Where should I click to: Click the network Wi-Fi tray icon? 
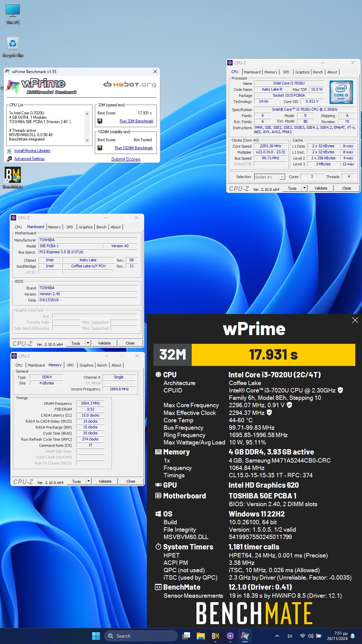click(x=303, y=636)
